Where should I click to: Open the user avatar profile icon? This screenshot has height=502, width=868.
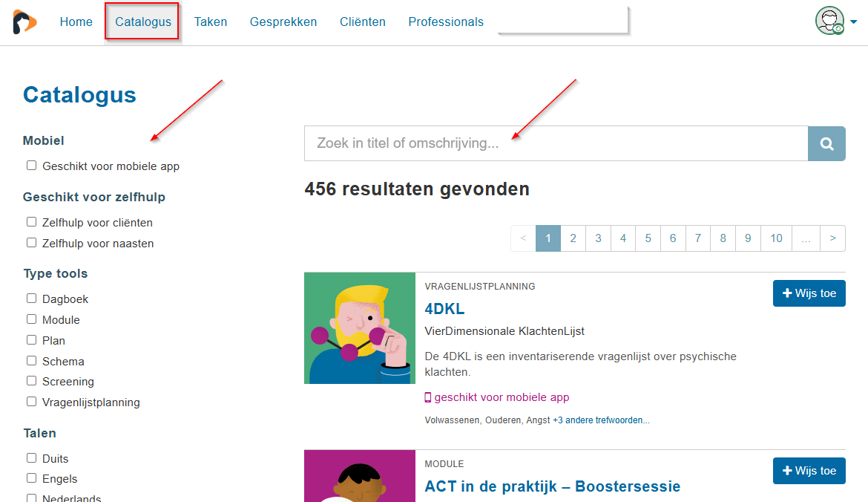(829, 21)
